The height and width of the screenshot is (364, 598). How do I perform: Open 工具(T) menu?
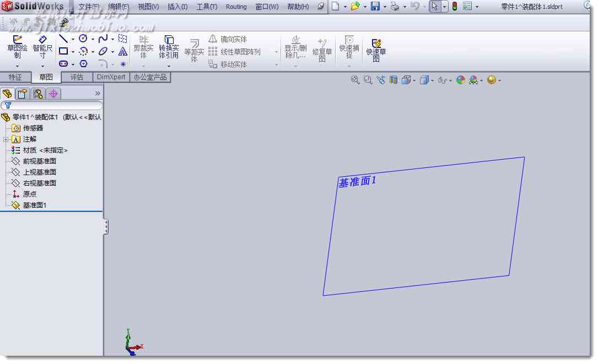(x=207, y=7)
